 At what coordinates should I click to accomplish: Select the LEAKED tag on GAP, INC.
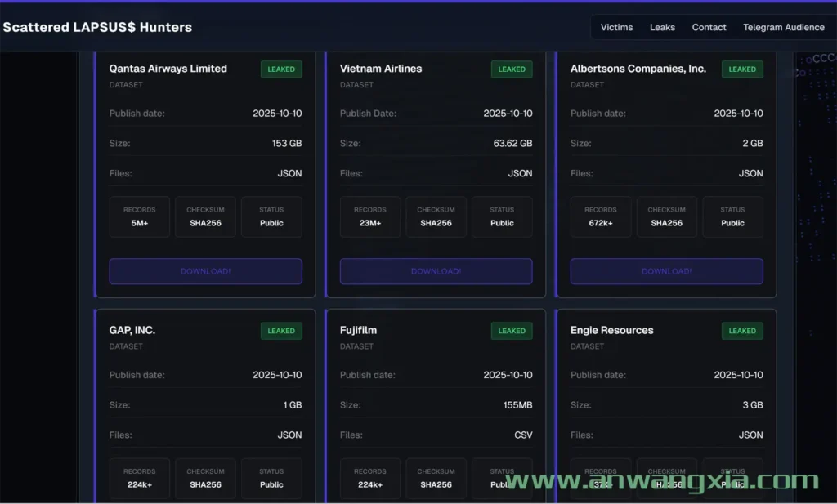point(281,331)
